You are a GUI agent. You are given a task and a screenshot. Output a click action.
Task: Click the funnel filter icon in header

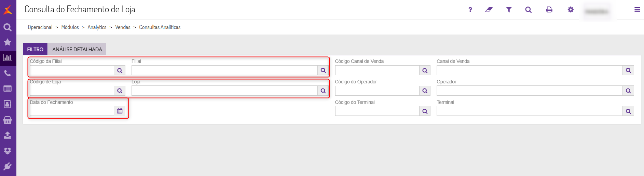[509, 10]
